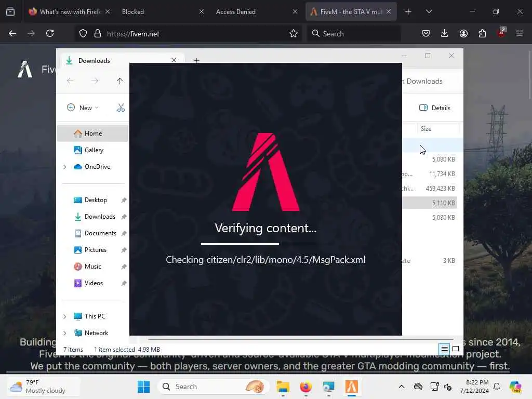Image resolution: width=532 pixels, height=399 pixels.
Task: Select the highlighted 5,110 KB file
Action: click(430, 203)
